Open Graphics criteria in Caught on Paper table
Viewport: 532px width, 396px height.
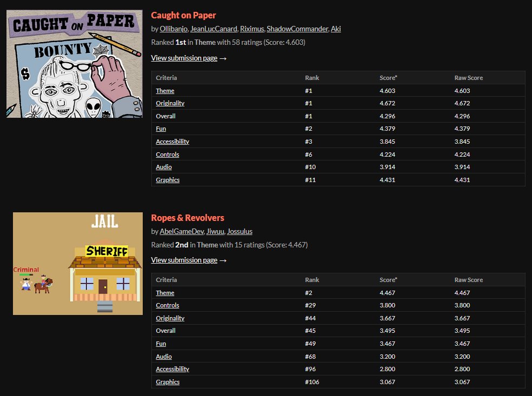coord(168,180)
